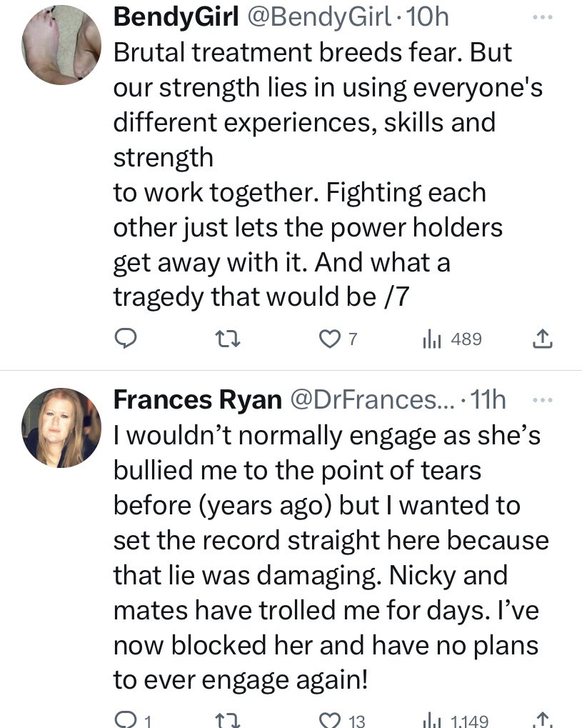
Task: Share BendyGirl's tweet
Action: click(543, 339)
